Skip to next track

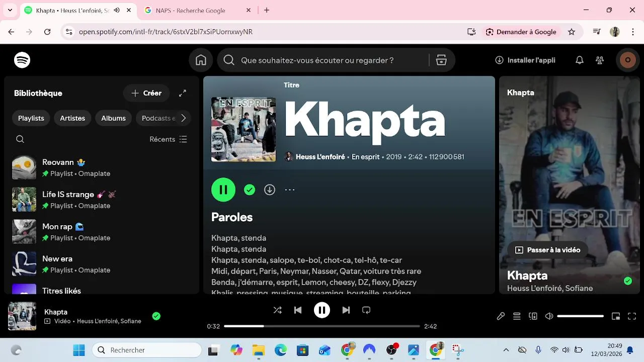click(x=346, y=310)
